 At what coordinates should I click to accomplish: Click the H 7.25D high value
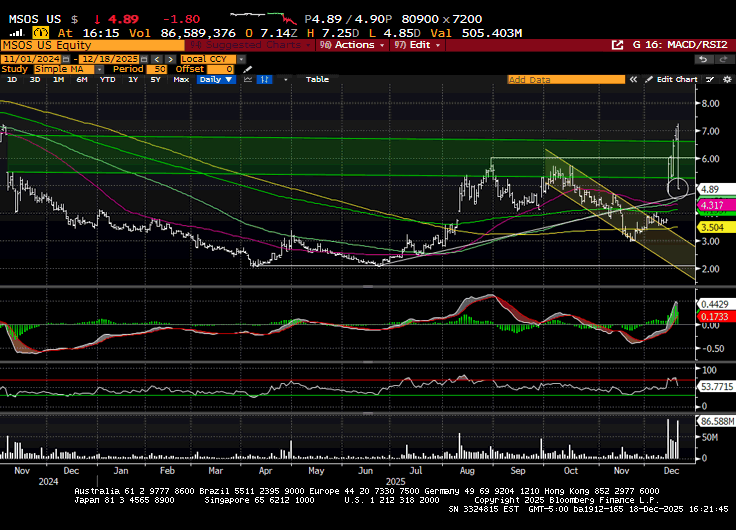coord(333,33)
